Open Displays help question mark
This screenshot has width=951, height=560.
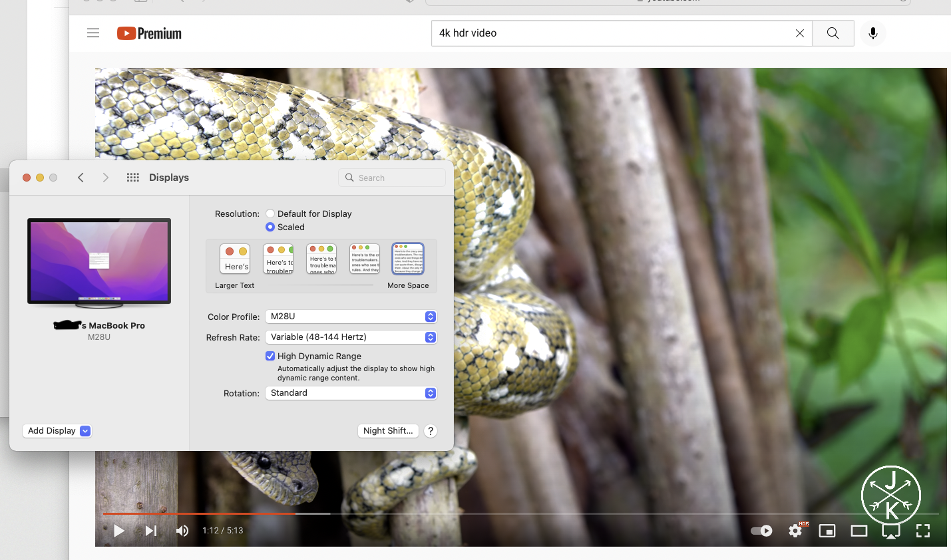[431, 431]
